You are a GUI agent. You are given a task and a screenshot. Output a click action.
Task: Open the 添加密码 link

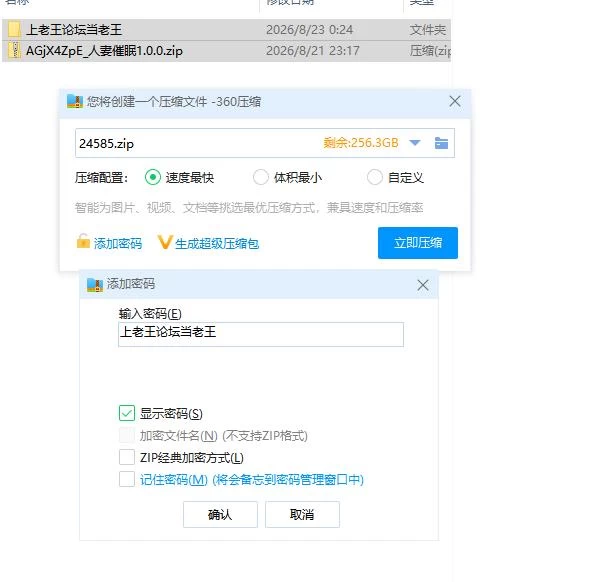coord(118,244)
